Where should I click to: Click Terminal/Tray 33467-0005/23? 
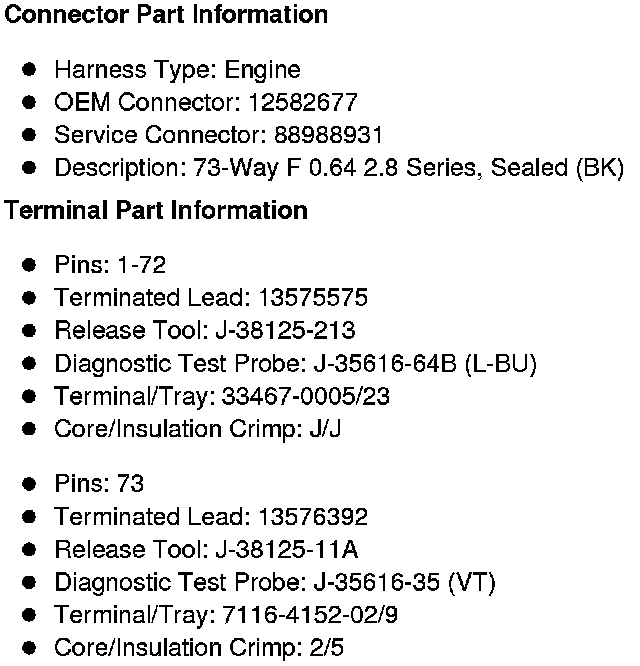[306, 396]
